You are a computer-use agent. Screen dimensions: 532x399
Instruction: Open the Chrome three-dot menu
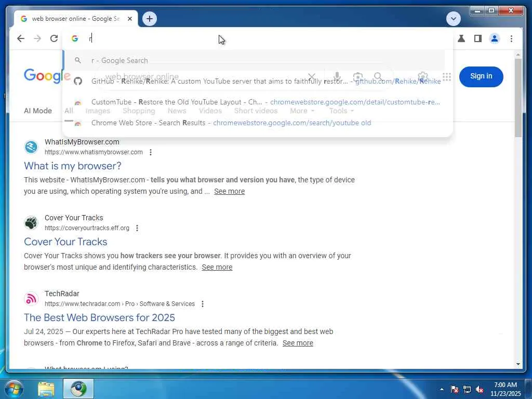pos(511,38)
